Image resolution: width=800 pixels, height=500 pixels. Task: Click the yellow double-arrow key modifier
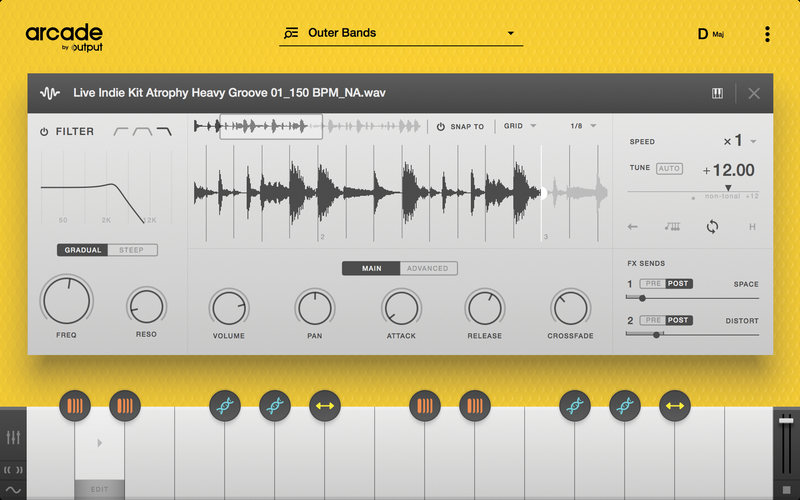pos(324,406)
